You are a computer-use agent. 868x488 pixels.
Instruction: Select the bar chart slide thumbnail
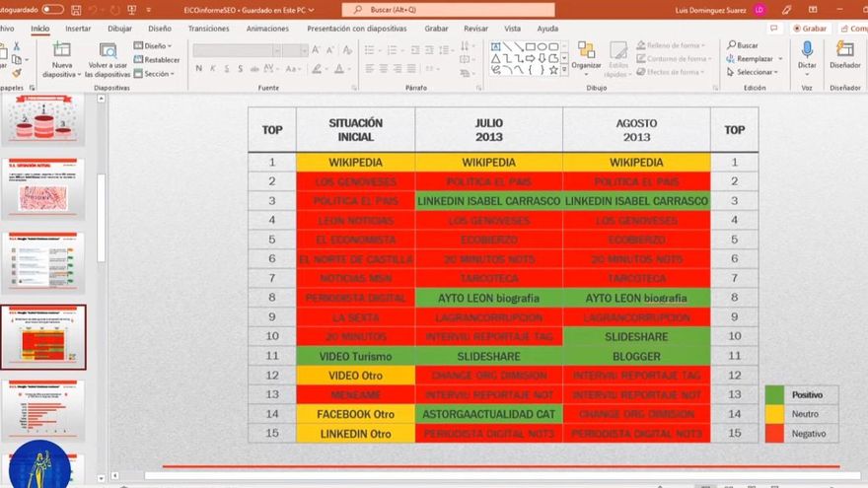point(43,410)
